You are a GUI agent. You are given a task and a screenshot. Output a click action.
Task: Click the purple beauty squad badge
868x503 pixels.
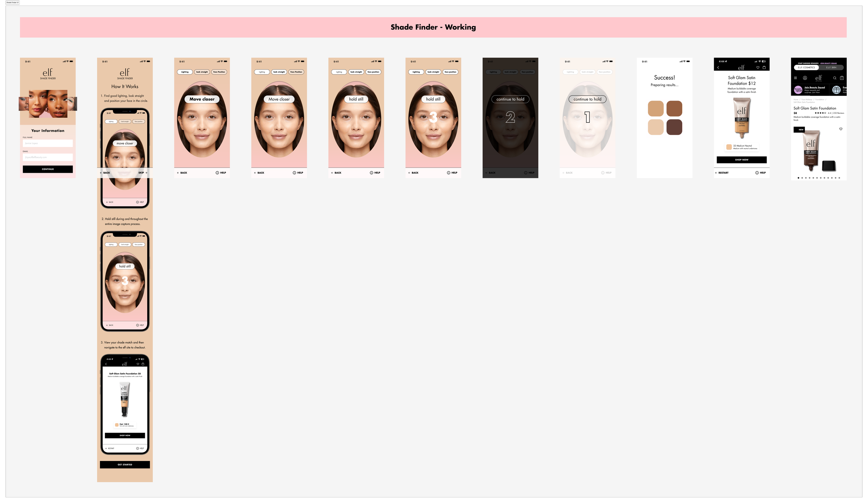(798, 90)
